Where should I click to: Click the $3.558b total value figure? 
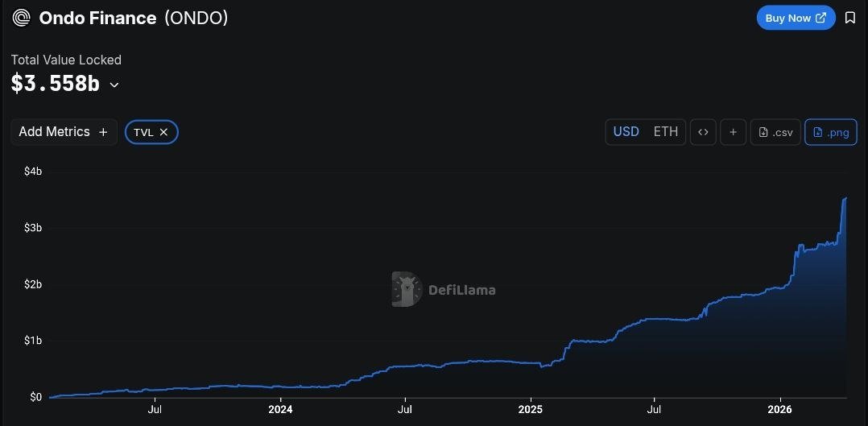[x=56, y=84]
